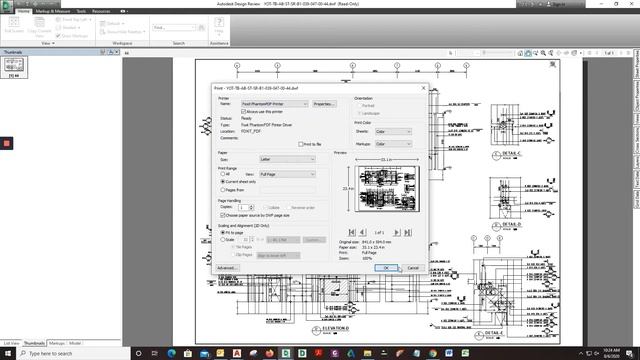Open Show/Hide Palettes dropdown
The width and height of the screenshot is (640, 360).
click(x=122, y=32)
